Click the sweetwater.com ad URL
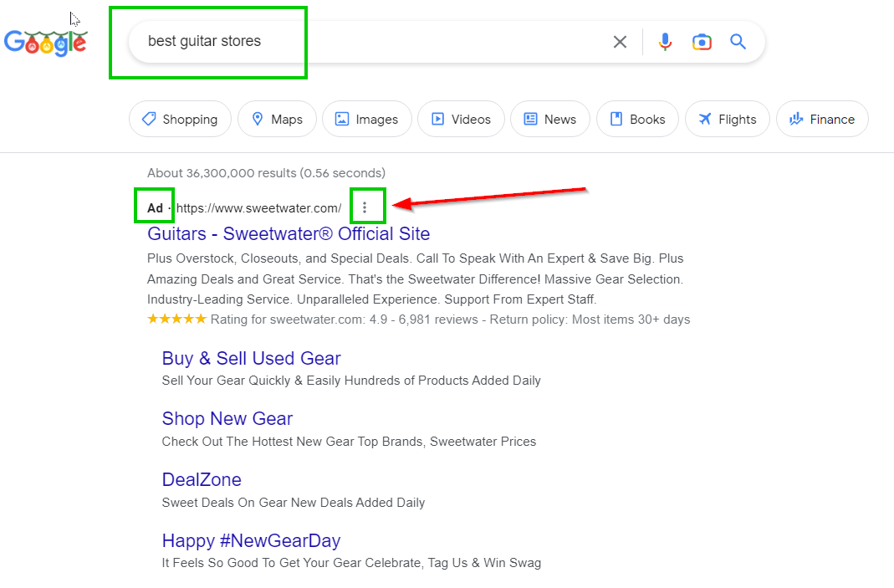The width and height of the screenshot is (894, 588). pos(259,208)
